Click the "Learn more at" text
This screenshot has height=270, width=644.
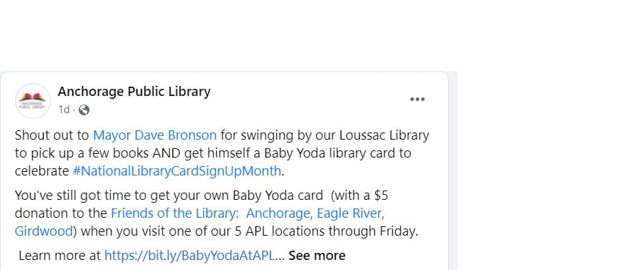59,256
